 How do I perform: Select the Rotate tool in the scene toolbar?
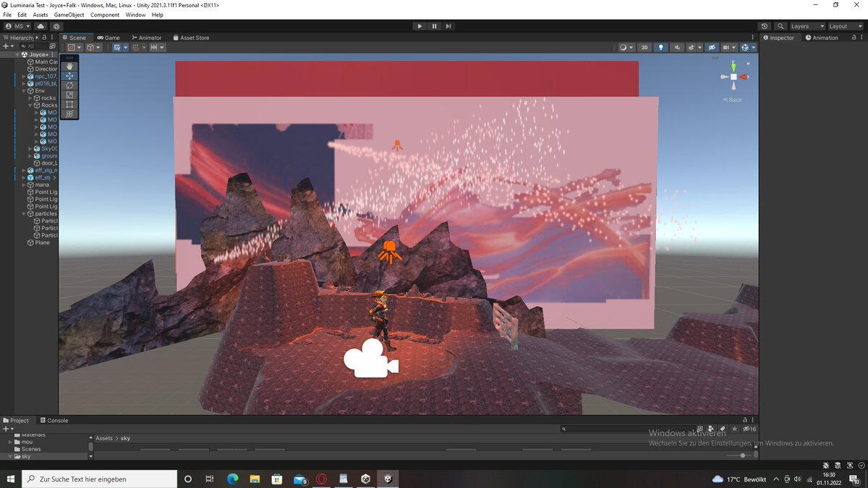pyautogui.click(x=69, y=85)
